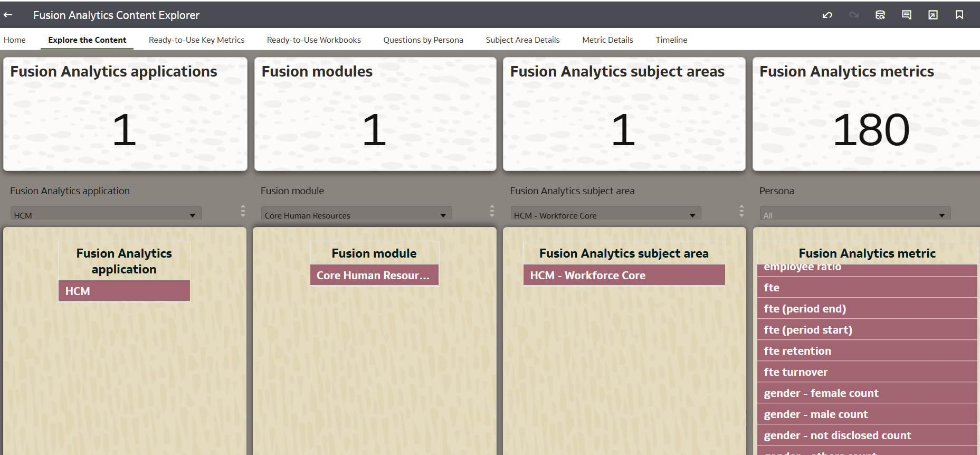This screenshot has height=455, width=980.
Task: Expand the Fusion Analytics application HCM dropdown
Action: [106, 213]
